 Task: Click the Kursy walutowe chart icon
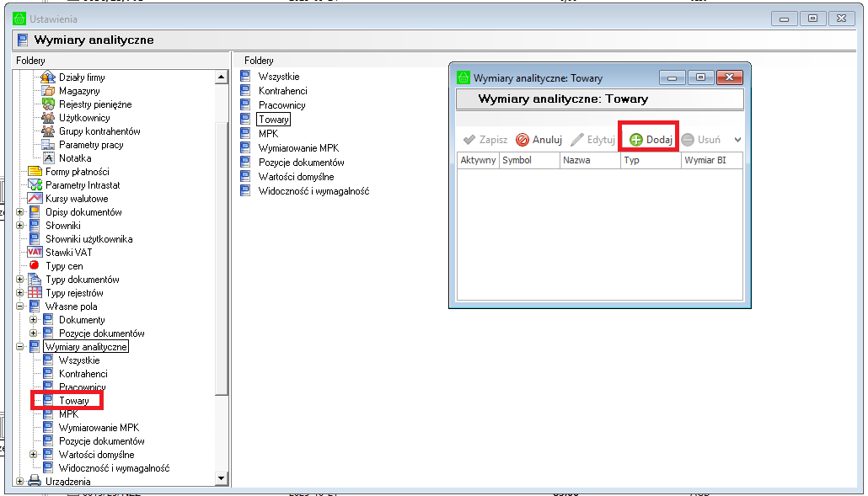[35, 199]
